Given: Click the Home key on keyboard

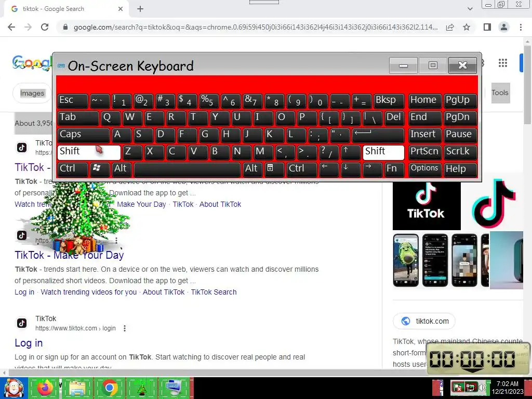Looking at the screenshot, I should [425, 101].
